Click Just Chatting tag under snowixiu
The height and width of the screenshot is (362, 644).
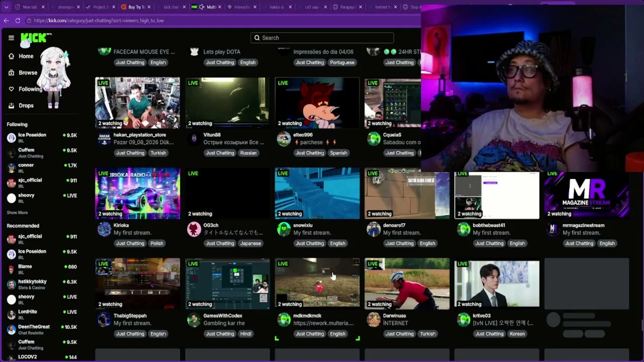coord(310,243)
